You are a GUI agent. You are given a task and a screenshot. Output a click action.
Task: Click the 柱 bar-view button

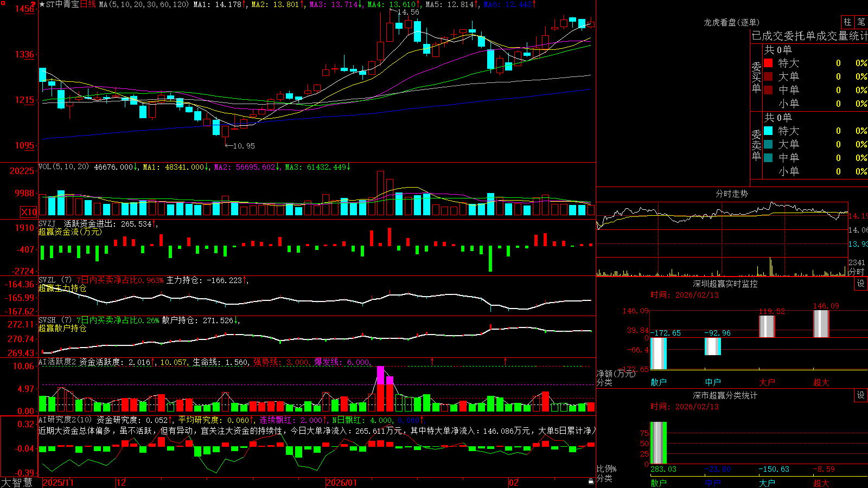[847, 22]
